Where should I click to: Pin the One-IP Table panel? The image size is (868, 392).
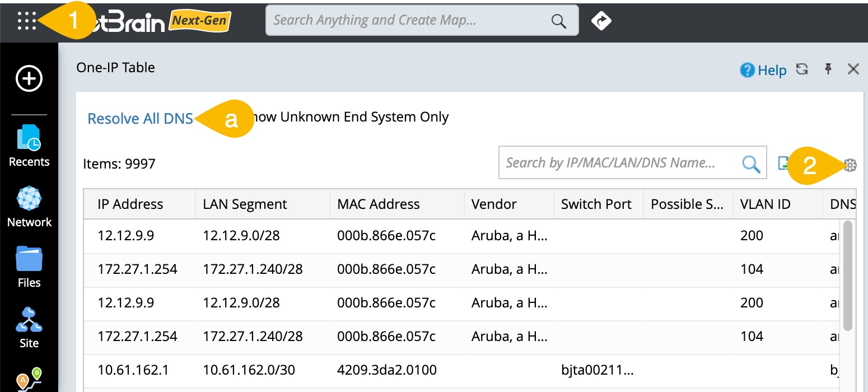click(x=828, y=69)
